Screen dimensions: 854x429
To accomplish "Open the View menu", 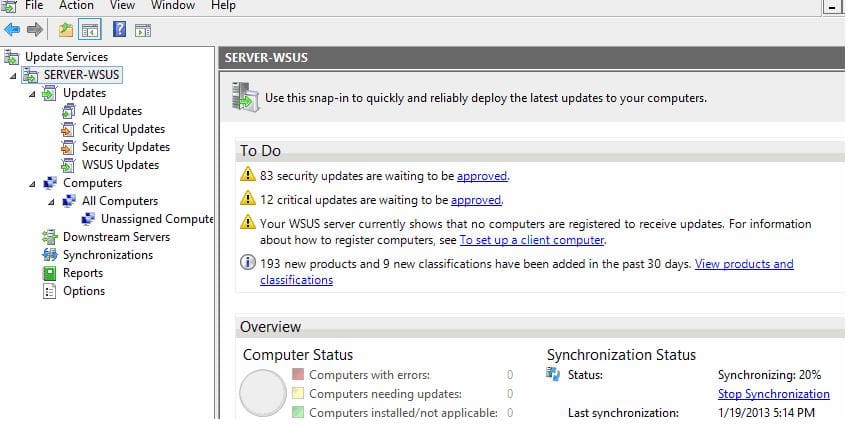I will (122, 6).
